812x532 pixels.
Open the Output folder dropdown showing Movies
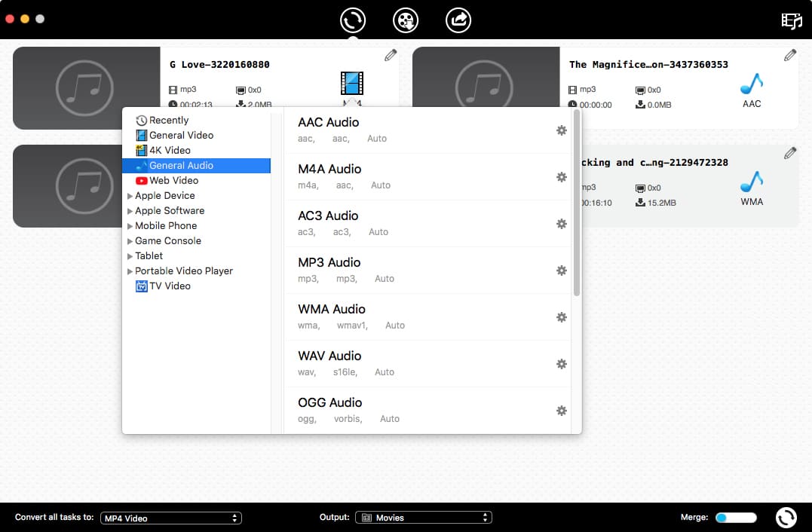[x=423, y=518]
